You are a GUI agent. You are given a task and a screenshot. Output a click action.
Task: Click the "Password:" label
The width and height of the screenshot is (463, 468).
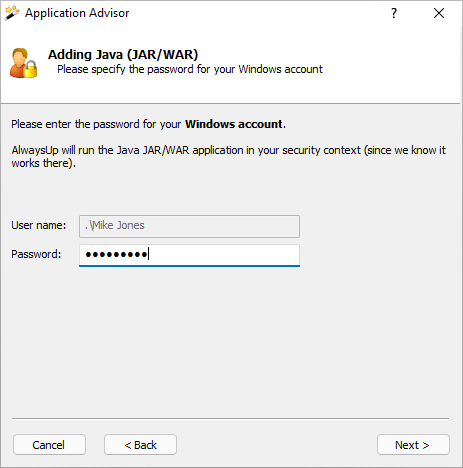(x=36, y=254)
